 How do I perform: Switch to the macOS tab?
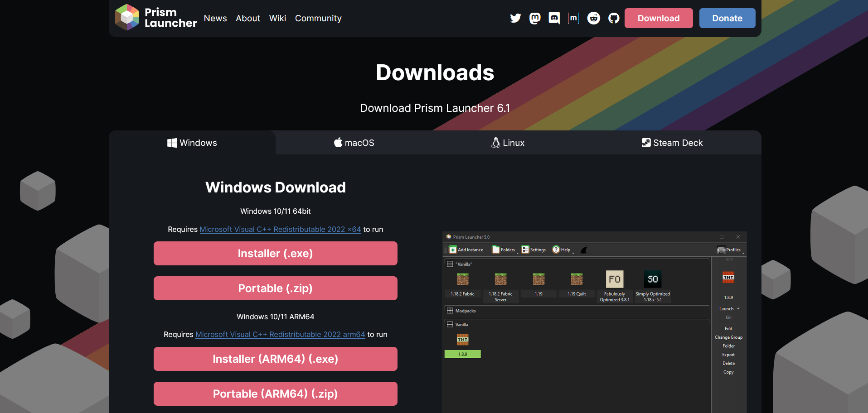click(354, 143)
